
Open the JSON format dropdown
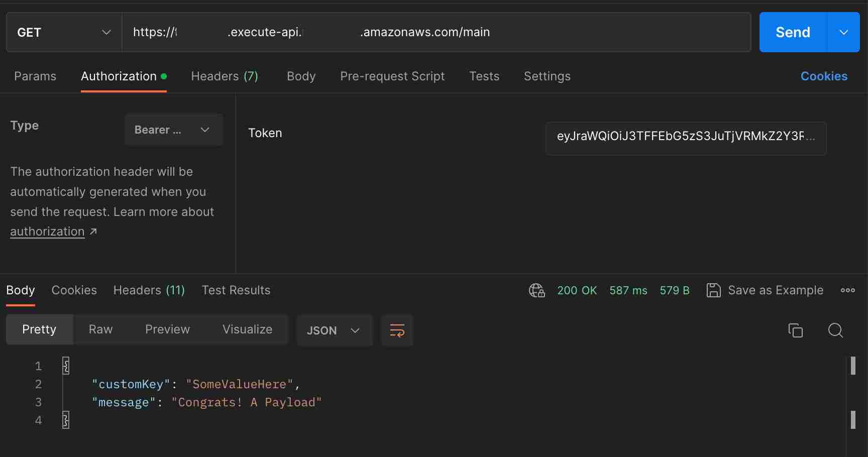point(334,330)
